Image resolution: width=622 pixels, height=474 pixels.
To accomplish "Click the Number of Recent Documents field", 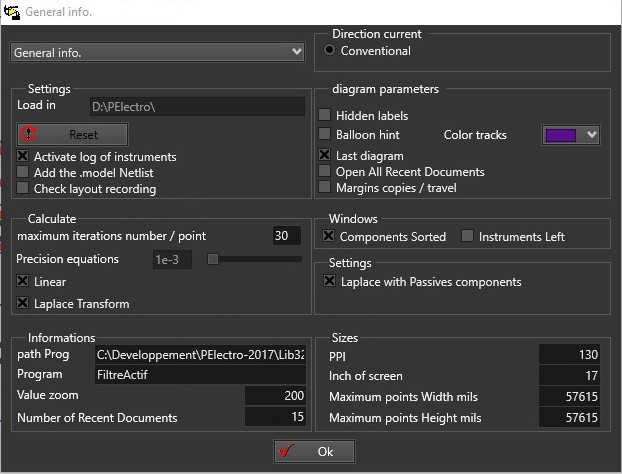I will point(275,416).
